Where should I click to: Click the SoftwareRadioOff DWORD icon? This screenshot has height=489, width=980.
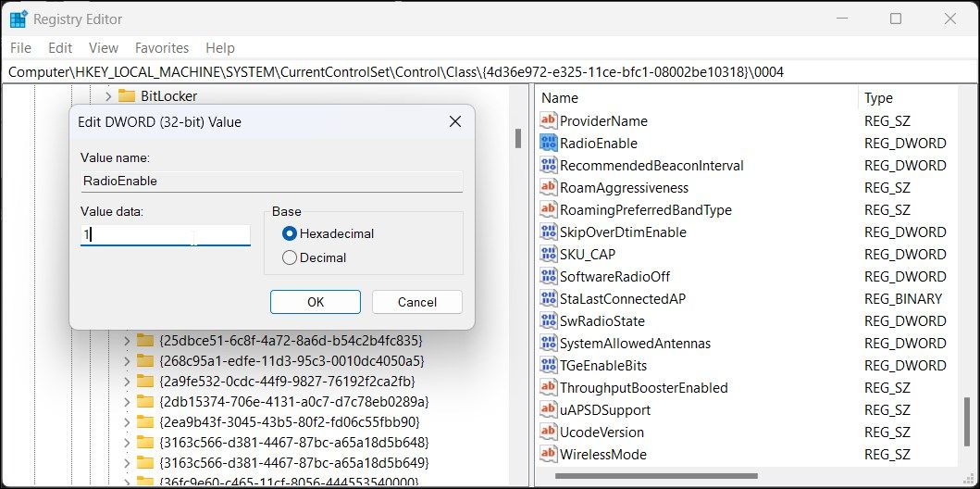pyautogui.click(x=548, y=276)
